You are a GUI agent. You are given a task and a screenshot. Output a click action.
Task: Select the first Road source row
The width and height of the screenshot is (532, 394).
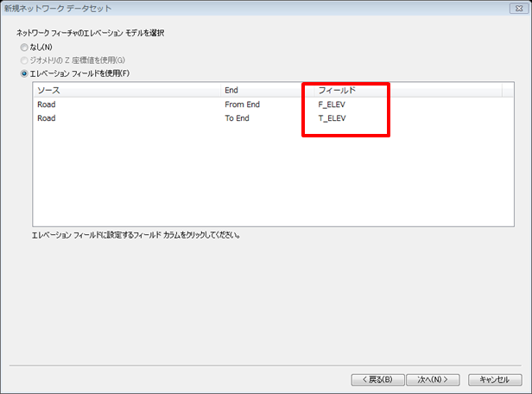pyautogui.click(x=47, y=105)
